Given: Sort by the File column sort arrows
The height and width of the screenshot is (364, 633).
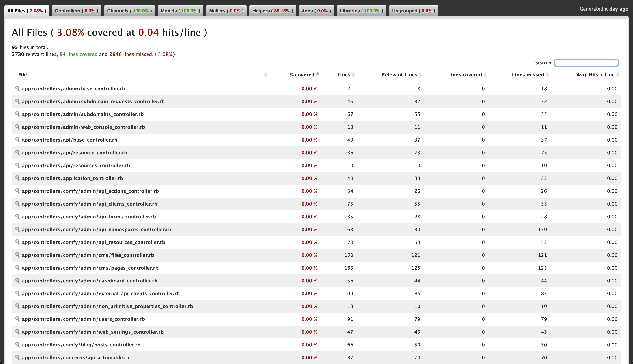Looking at the screenshot, I should tap(266, 75).
